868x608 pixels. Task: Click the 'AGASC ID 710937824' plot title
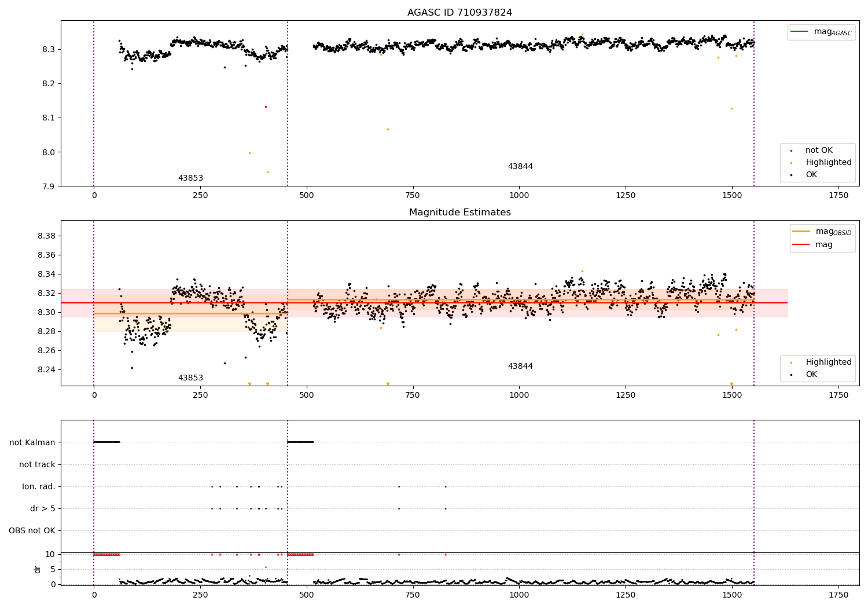point(459,13)
